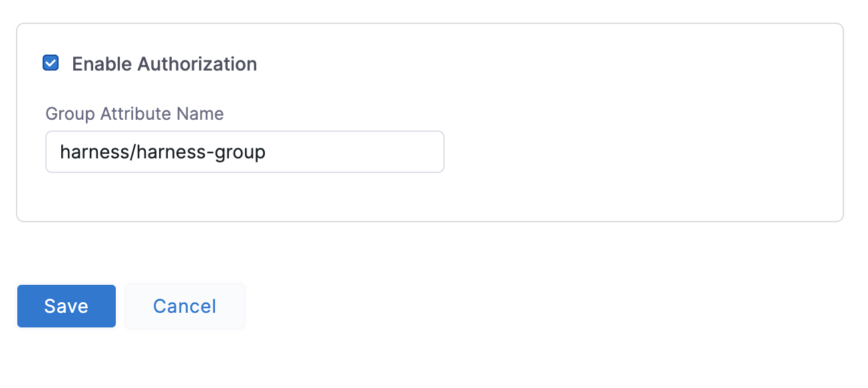Click the text harness/harness-group in the field
868x388 pixels.
pyautogui.click(x=162, y=152)
